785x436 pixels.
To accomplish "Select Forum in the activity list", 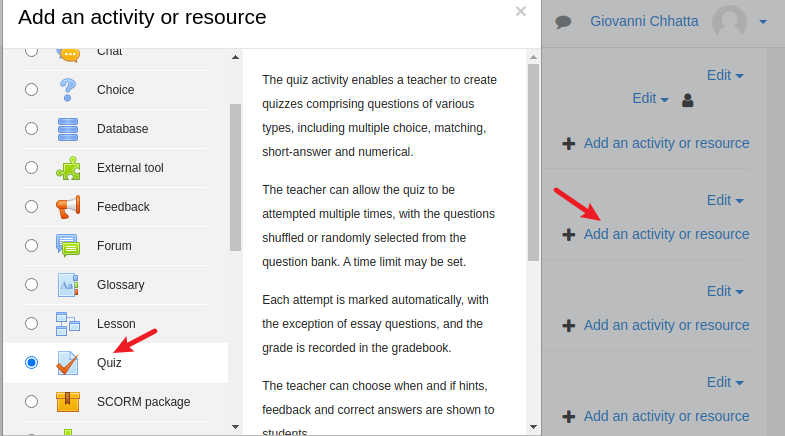I will [114, 246].
